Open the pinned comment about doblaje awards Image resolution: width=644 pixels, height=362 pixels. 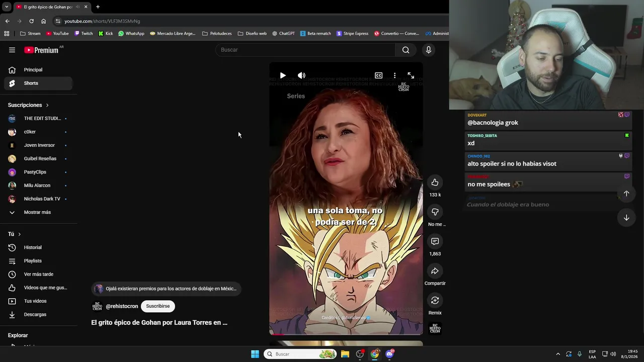167,289
